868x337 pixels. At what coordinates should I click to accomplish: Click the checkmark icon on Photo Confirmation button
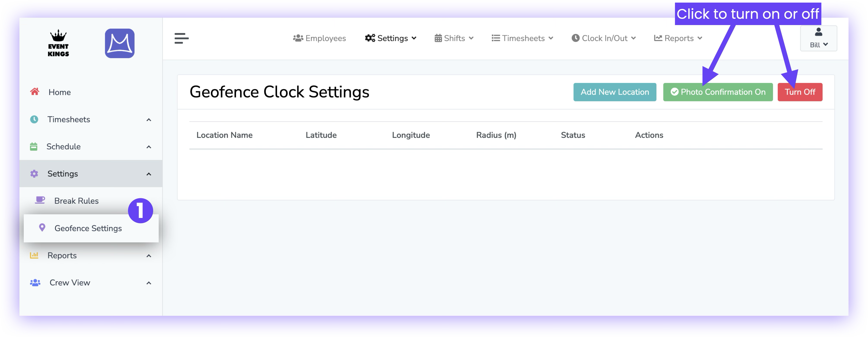pos(674,92)
